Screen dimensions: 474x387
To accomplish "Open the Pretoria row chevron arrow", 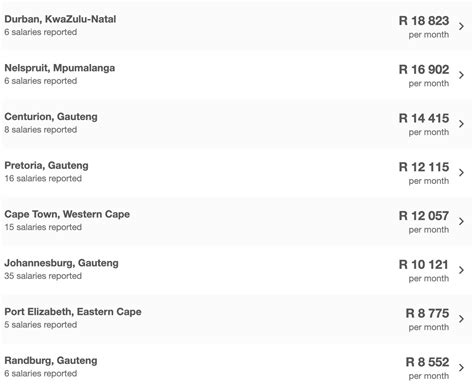I will click(461, 172).
